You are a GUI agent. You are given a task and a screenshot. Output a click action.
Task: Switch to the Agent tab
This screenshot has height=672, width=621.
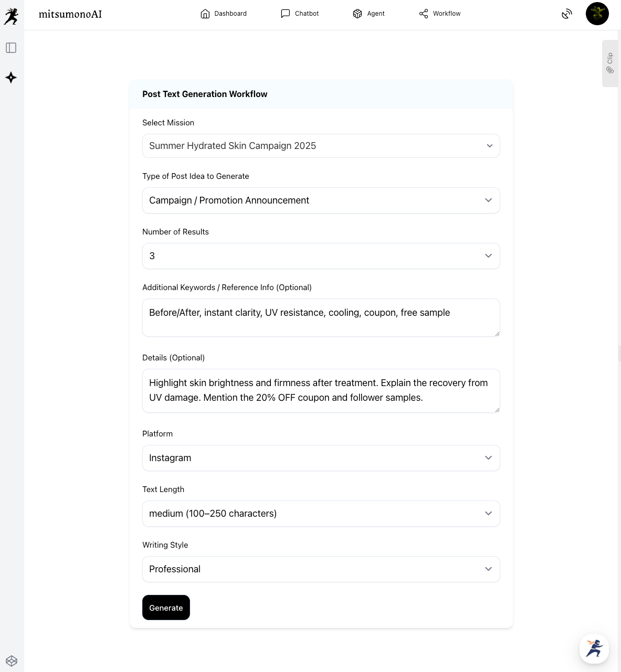pyautogui.click(x=369, y=14)
